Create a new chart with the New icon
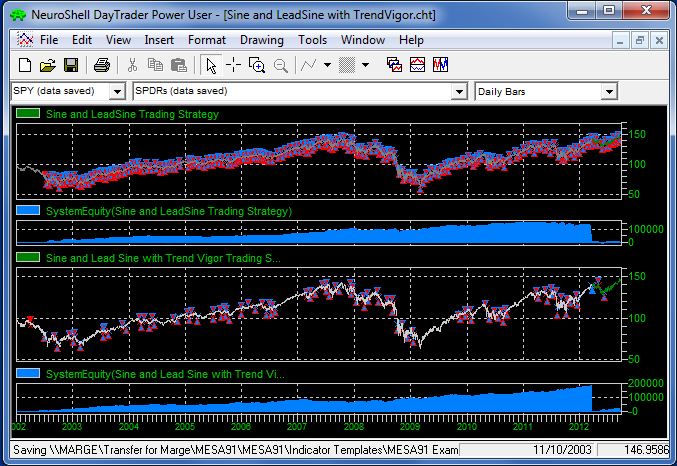The width and height of the screenshot is (677, 466). coord(25,65)
